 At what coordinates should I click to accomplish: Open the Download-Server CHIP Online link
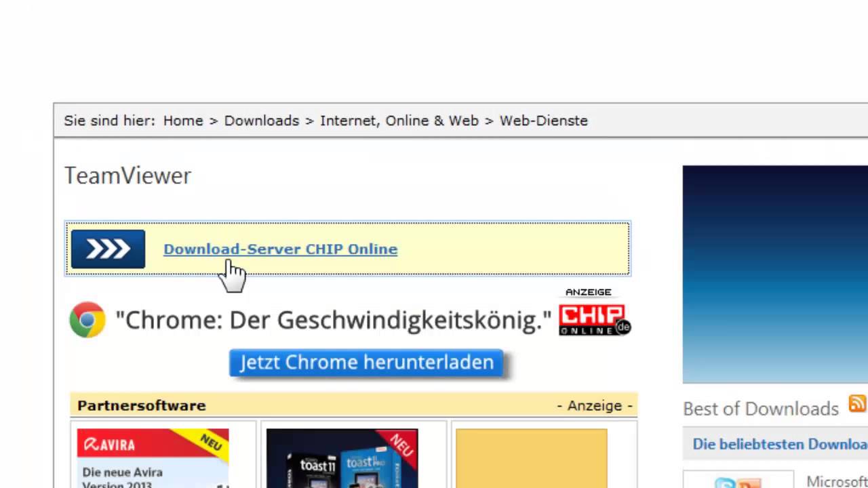coord(280,249)
